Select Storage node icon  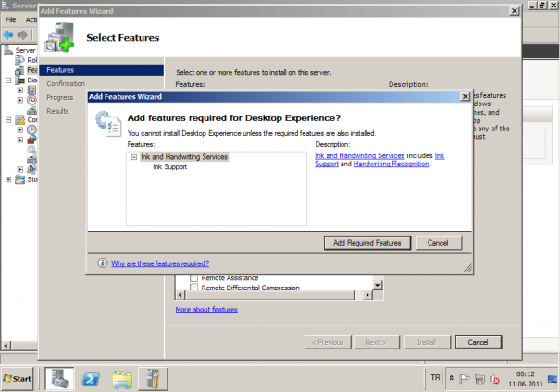click(x=20, y=179)
